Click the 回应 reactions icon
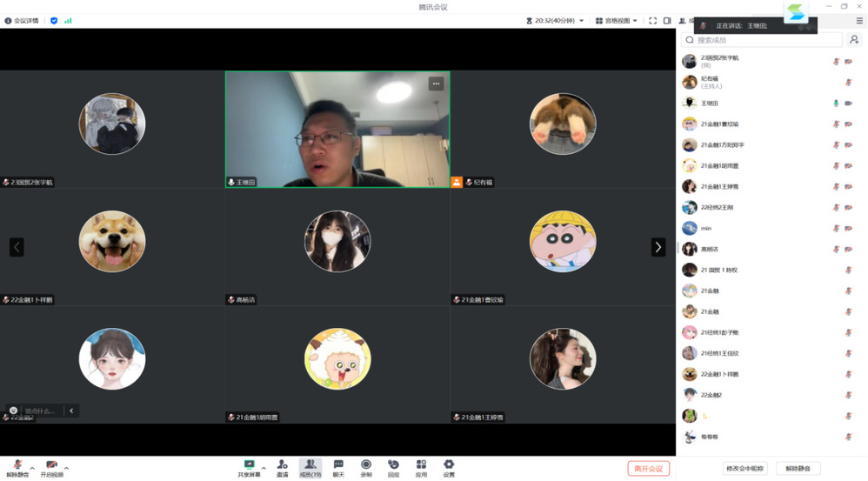 (393, 466)
